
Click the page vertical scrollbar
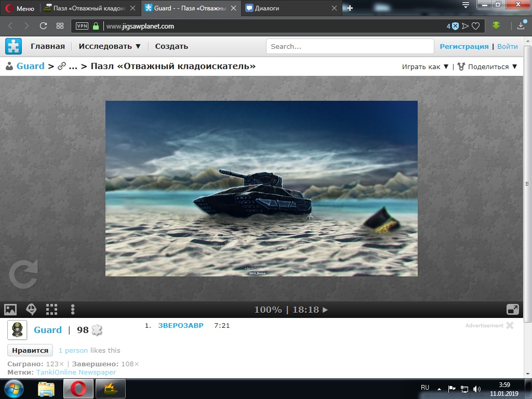pyautogui.click(x=528, y=183)
